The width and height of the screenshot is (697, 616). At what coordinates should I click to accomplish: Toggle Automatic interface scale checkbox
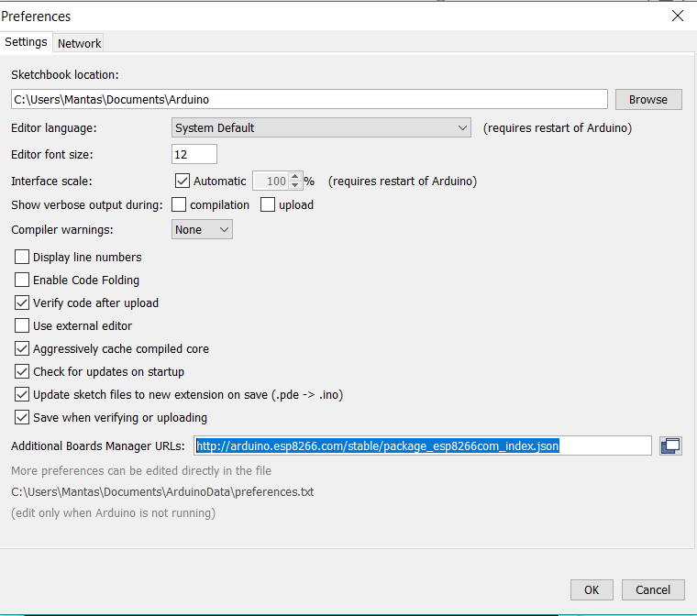tap(183, 181)
